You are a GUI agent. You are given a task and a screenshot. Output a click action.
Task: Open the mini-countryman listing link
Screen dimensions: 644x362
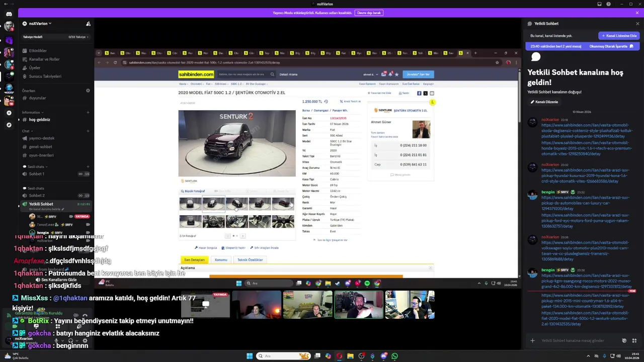click(x=585, y=301)
